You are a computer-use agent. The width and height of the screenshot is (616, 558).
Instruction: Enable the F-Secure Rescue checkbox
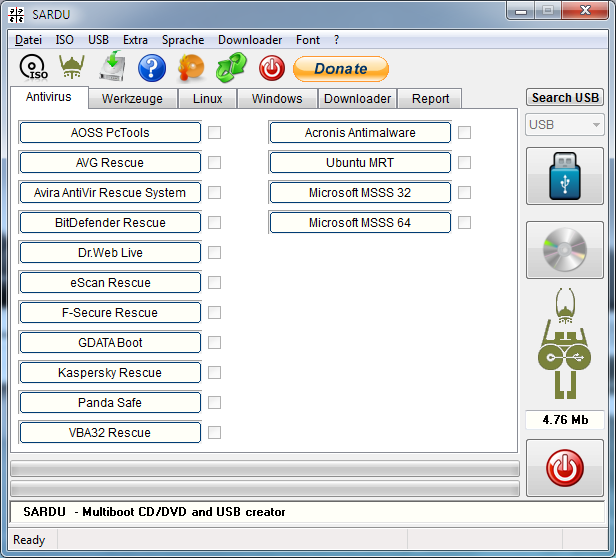click(214, 312)
